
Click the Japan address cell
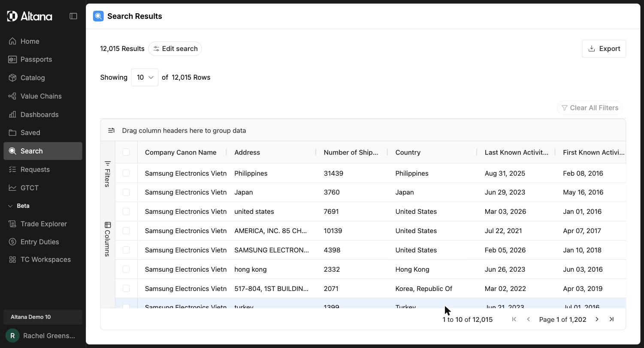[243, 192]
